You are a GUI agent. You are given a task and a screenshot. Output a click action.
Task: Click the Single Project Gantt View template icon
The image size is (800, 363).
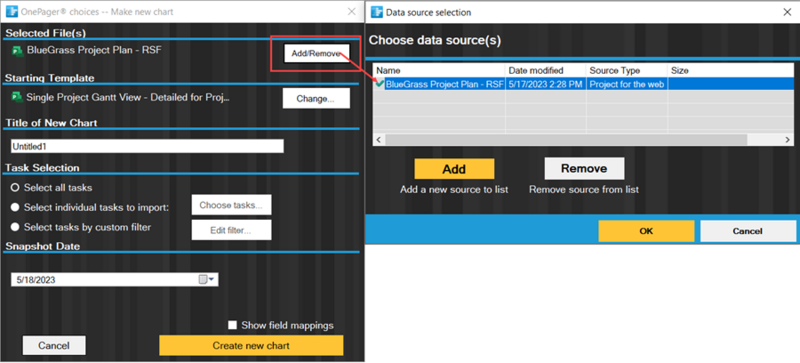17,98
